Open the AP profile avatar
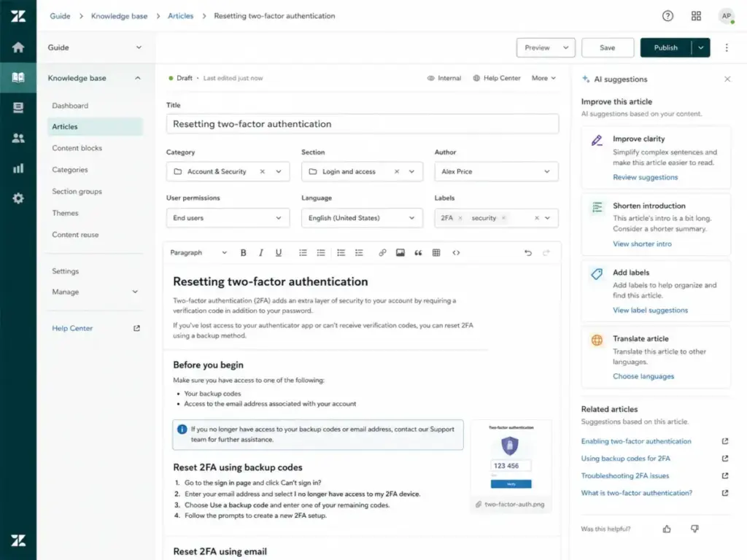The width and height of the screenshot is (747, 560). (x=726, y=16)
